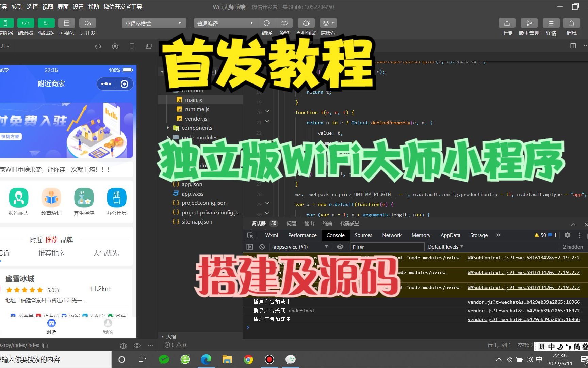Open the 帮助 menu

tap(94, 7)
